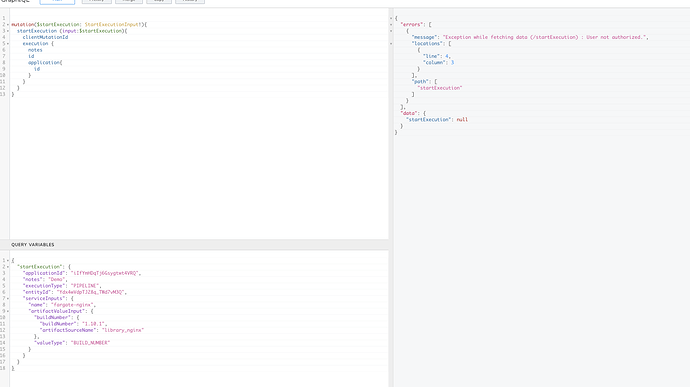Click the "line": 4 entry in response
Viewport: 690px width, 387px height.
(x=437, y=56)
